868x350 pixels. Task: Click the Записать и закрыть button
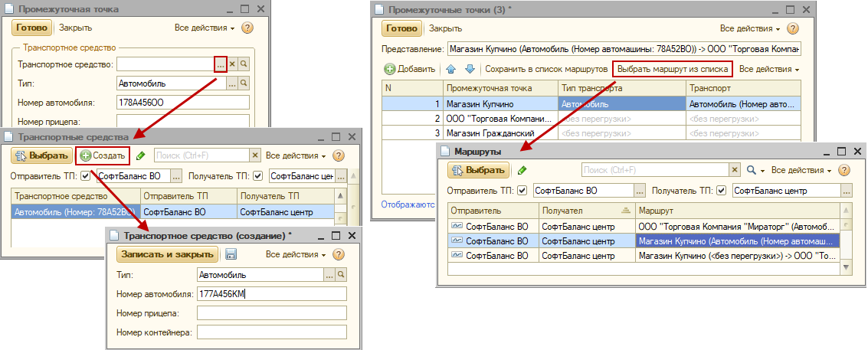point(167,254)
